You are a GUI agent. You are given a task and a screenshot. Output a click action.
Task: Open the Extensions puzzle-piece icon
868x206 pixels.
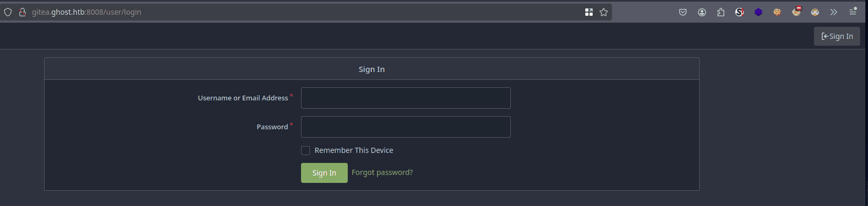(x=721, y=12)
